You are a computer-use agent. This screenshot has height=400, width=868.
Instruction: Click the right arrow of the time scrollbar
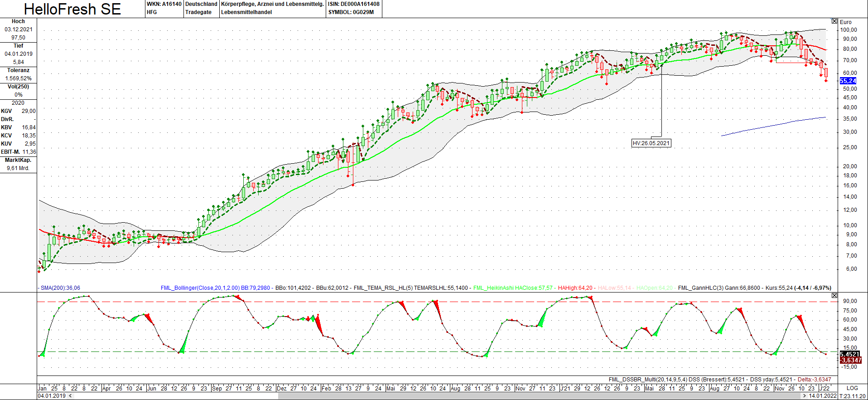tap(805, 396)
